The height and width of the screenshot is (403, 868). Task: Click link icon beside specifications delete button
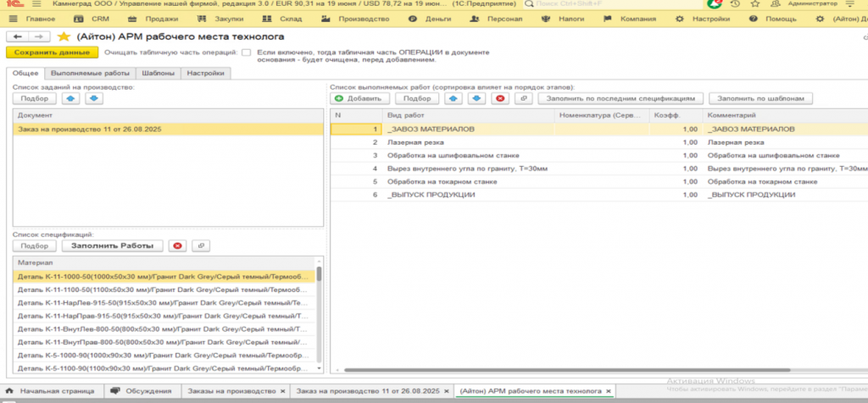point(200,246)
